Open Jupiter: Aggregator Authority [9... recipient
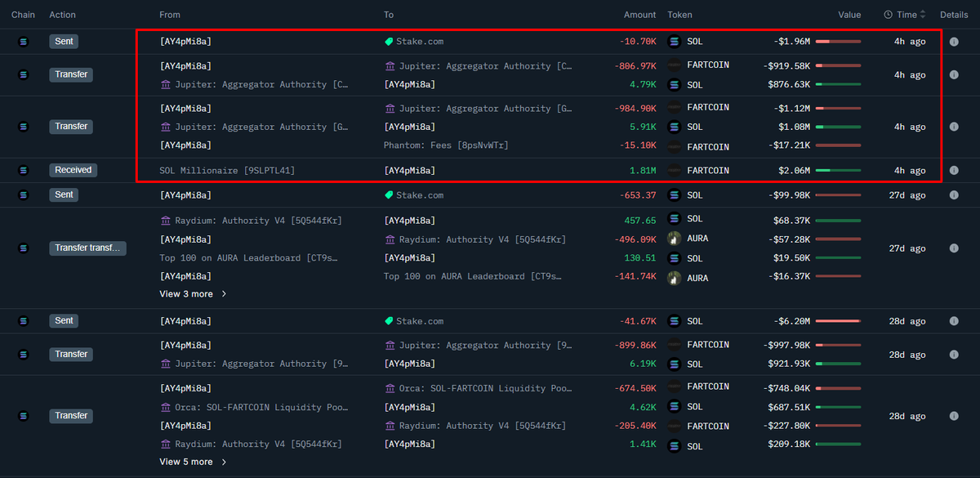 click(486, 346)
